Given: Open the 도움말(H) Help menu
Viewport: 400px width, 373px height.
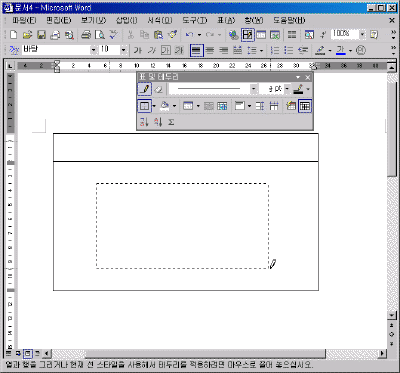Looking at the screenshot, I should (289, 21).
